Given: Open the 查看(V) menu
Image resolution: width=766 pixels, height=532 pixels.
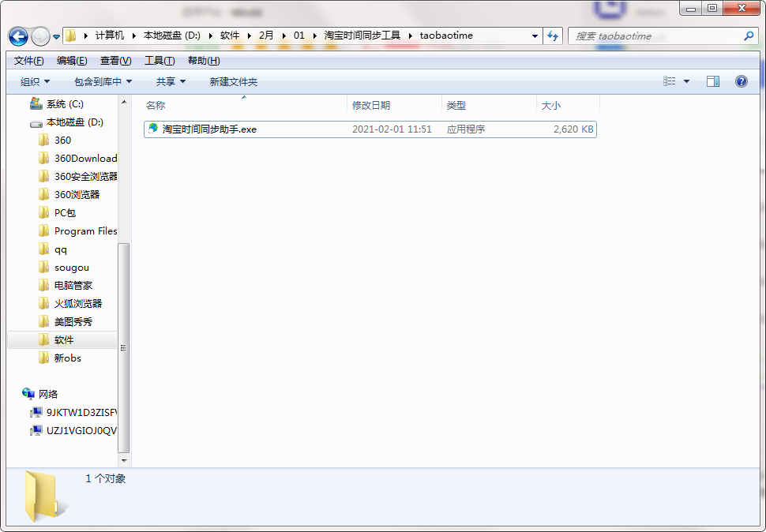Looking at the screenshot, I should 116,61.
